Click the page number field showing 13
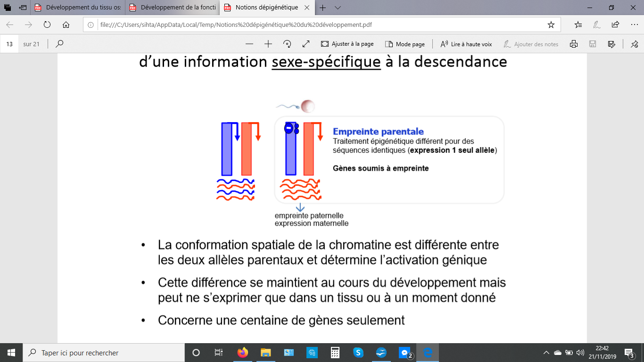 point(9,44)
